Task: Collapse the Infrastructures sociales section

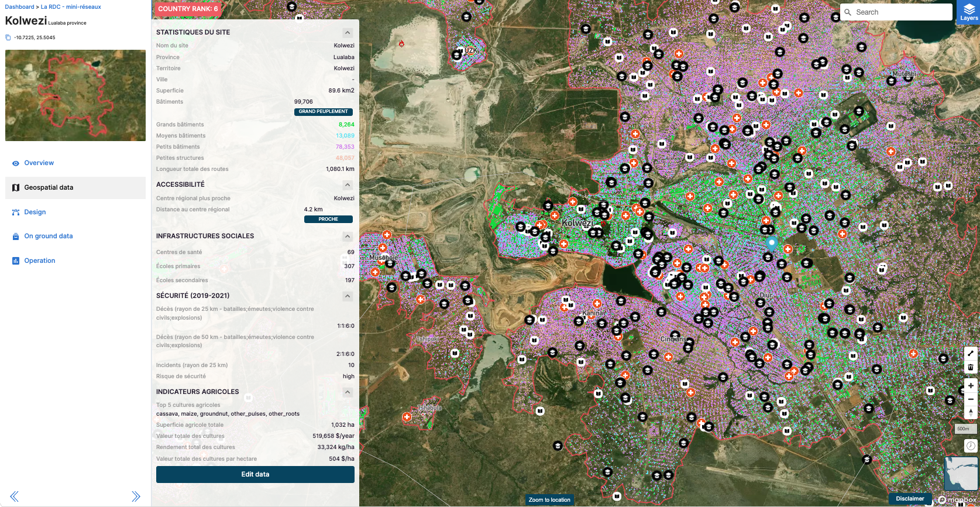Action: [x=348, y=237]
